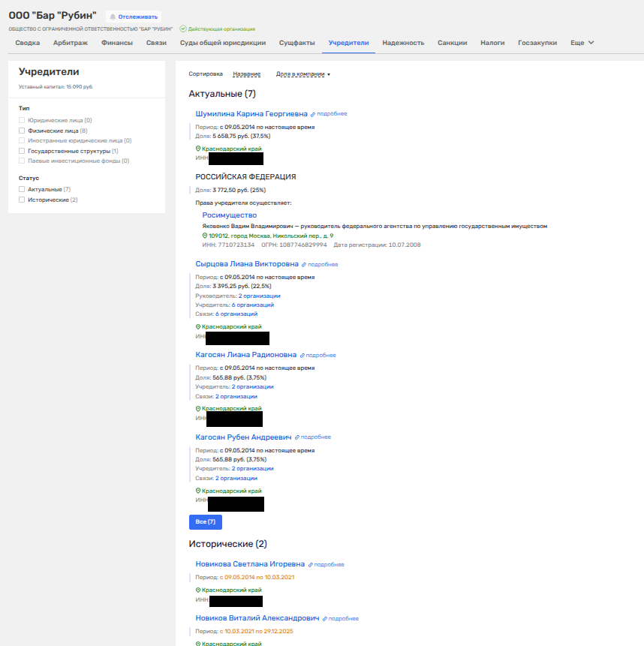Click the bell icon next to Отслеживать
644x646 pixels.
(x=113, y=16)
